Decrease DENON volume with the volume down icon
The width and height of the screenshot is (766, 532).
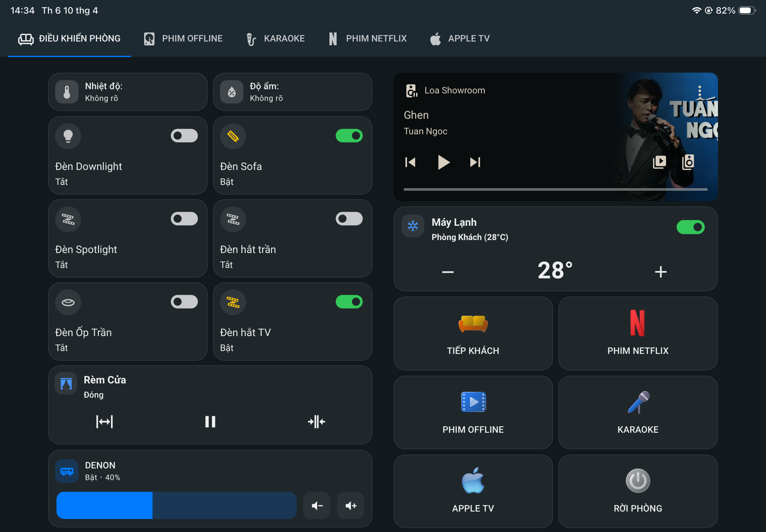[317, 506]
